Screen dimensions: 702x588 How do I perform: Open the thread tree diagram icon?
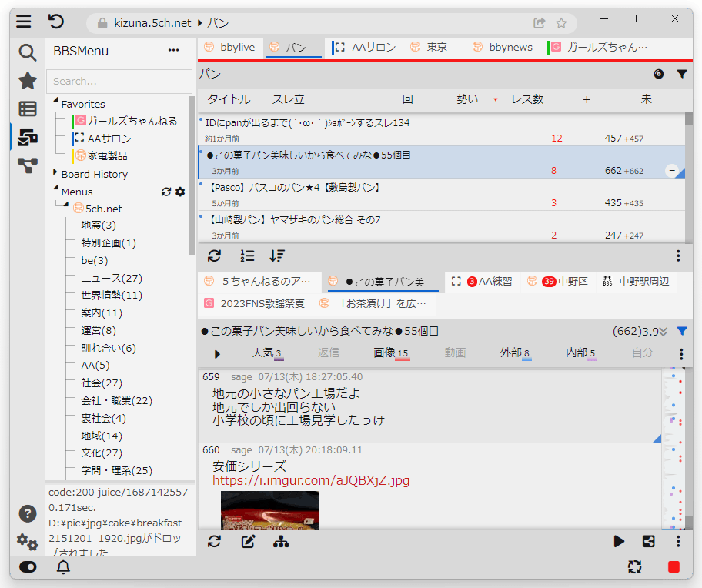281,542
